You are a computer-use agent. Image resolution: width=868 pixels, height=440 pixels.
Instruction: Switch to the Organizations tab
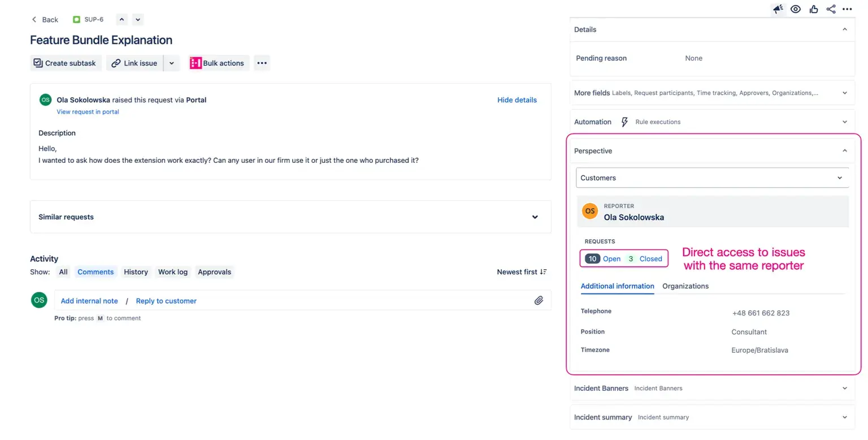point(685,286)
